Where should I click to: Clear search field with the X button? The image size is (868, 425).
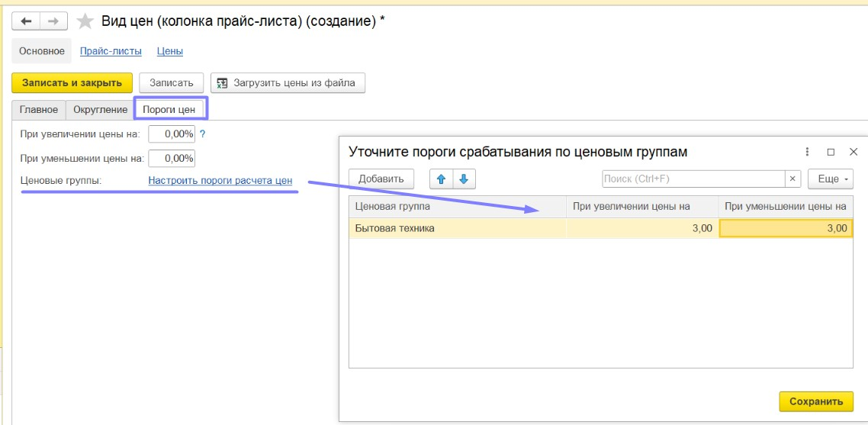point(792,179)
